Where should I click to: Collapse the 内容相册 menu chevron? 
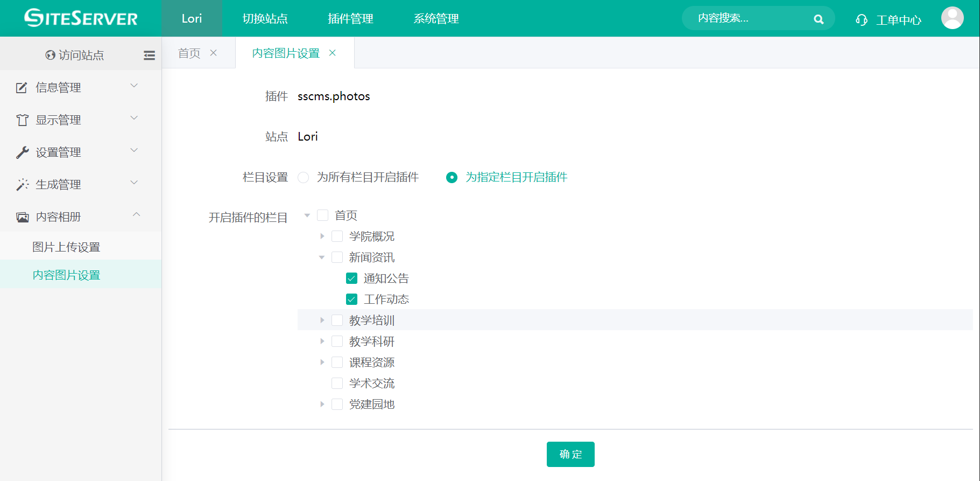coord(136,214)
